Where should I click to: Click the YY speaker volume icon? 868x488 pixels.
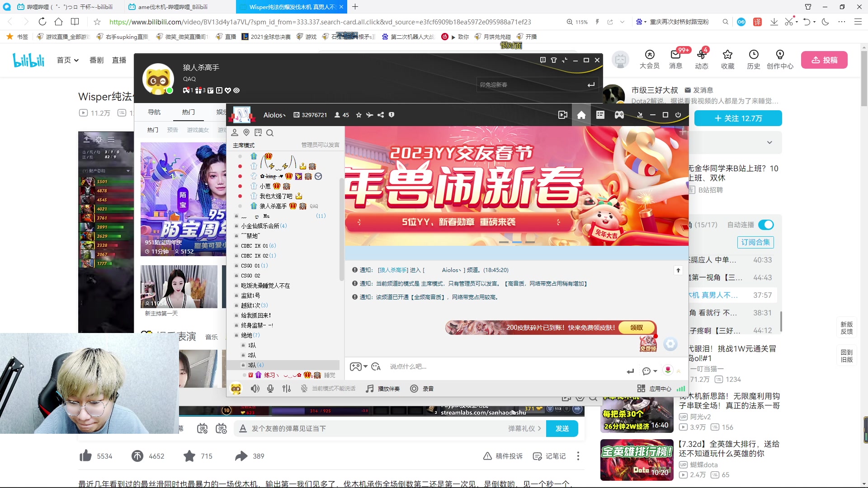point(255,389)
